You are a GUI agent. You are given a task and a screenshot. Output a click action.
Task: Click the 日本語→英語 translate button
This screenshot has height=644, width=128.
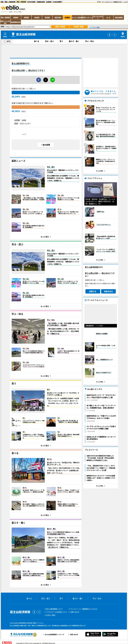coord(79,27)
